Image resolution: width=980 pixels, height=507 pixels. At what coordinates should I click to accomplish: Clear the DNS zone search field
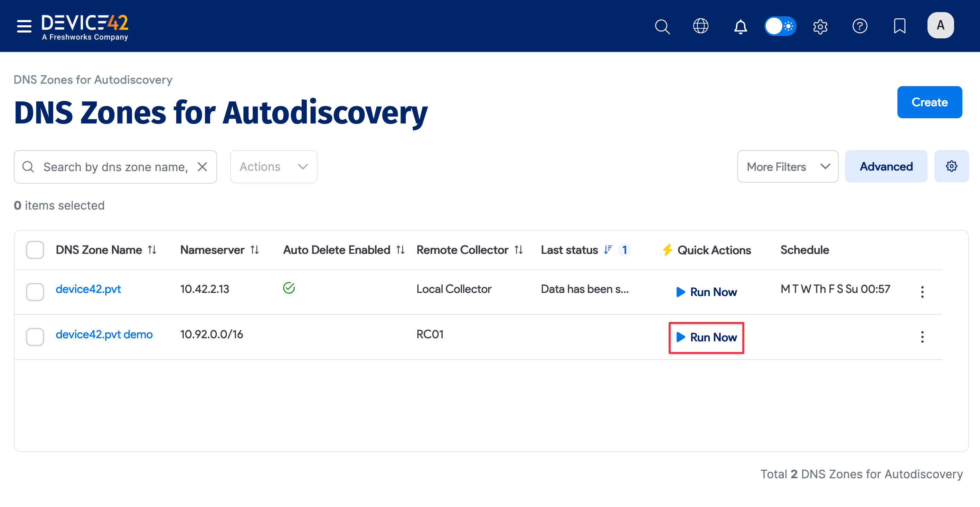(x=202, y=166)
